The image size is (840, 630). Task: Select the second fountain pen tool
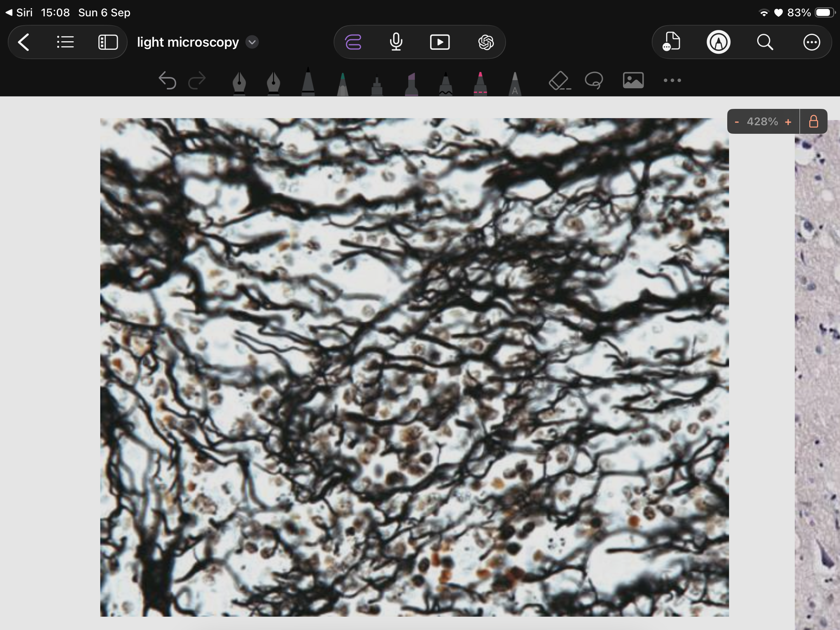273,83
